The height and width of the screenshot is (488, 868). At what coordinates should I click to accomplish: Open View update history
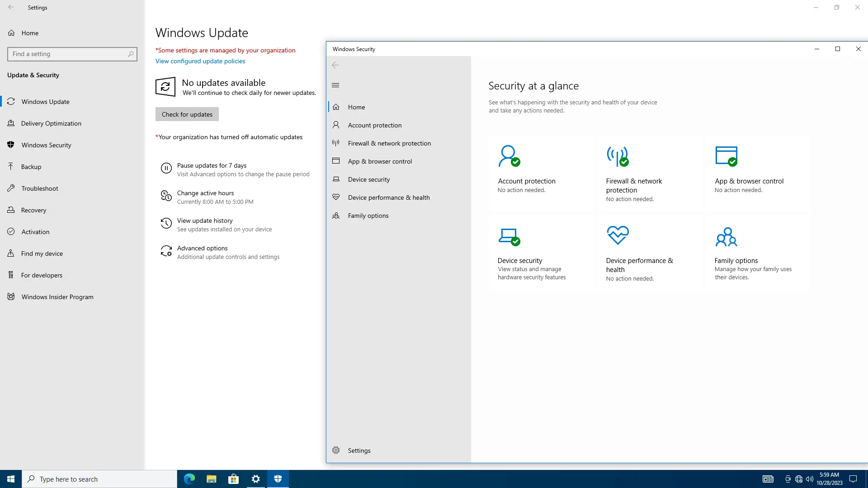(x=205, y=221)
